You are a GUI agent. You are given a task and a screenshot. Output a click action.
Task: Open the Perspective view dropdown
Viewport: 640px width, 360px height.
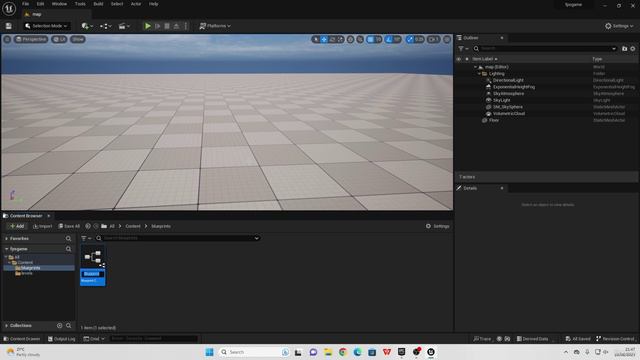point(31,39)
